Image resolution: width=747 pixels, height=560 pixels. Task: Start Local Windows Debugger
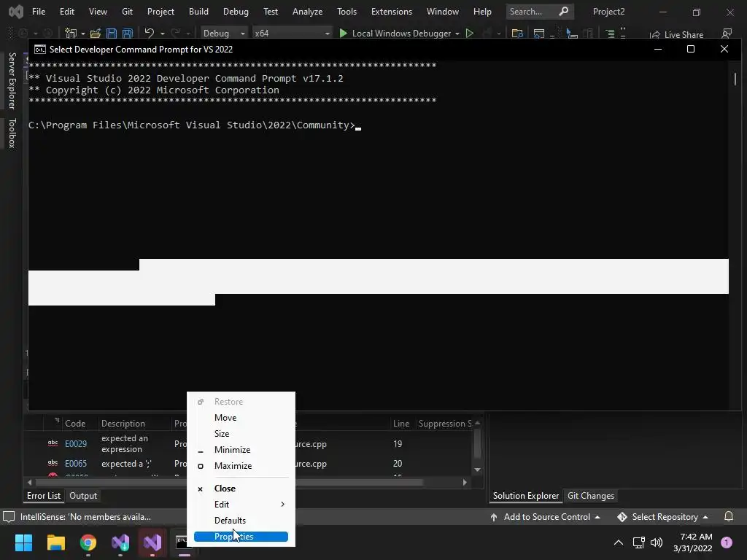point(395,34)
